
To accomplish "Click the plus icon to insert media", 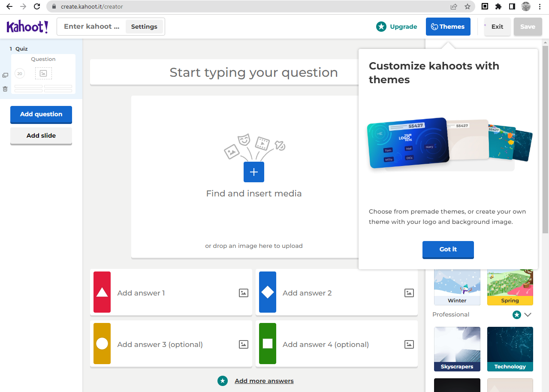I will (x=254, y=172).
